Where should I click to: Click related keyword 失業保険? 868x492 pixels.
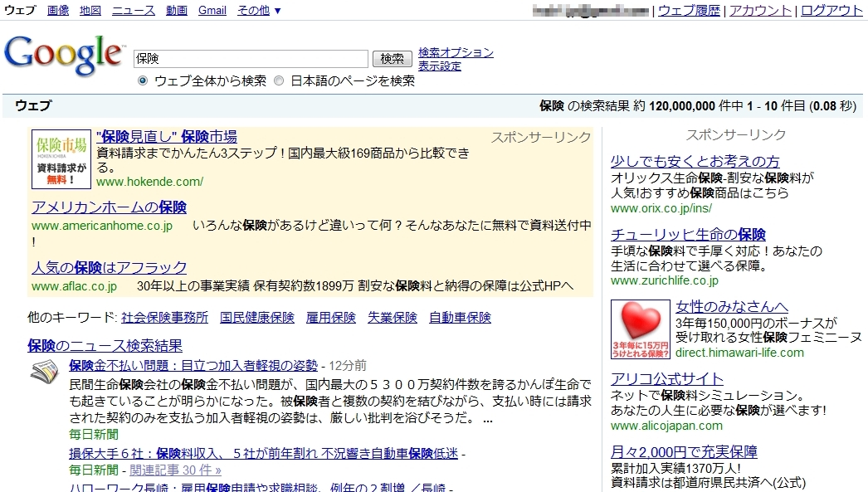click(393, 318)
